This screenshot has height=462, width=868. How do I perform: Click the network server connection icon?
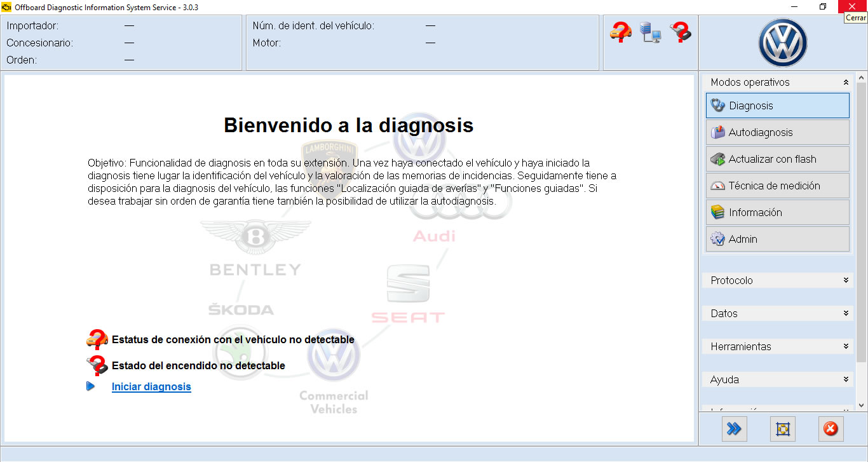point(651,32)
